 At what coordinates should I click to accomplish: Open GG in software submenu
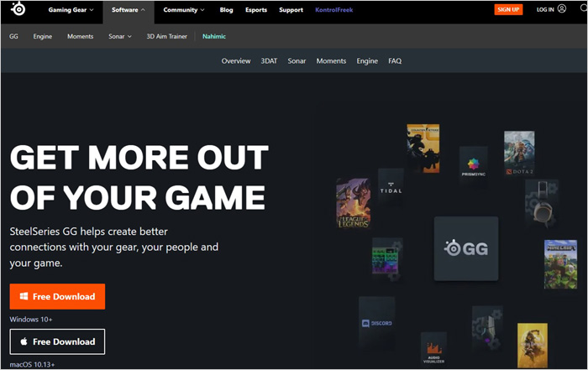[13, 36]
